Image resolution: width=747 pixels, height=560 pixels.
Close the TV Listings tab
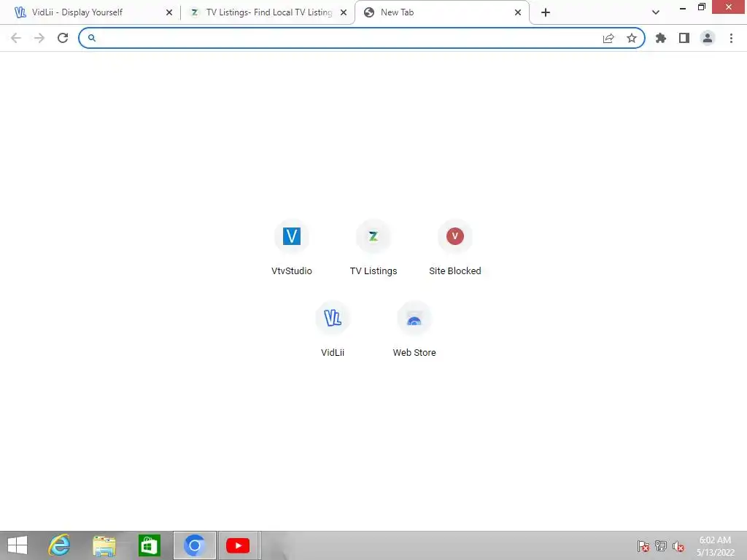coord(344,12)
